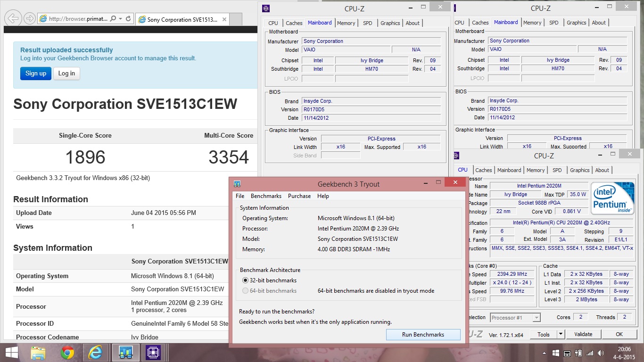Viewport: 644px width, 362px height.
Task: Click the Windows flag icon in the system tray
Action: pos(556,353)
